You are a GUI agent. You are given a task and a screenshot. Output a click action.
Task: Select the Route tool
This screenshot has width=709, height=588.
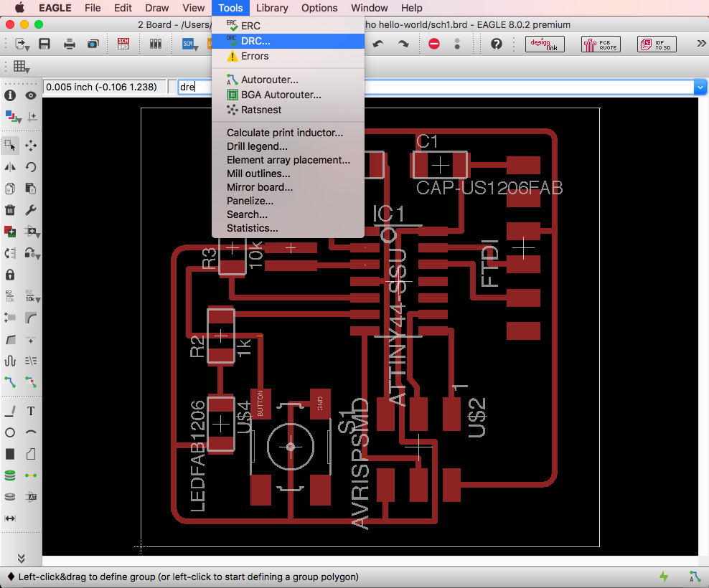click(10, 382)
